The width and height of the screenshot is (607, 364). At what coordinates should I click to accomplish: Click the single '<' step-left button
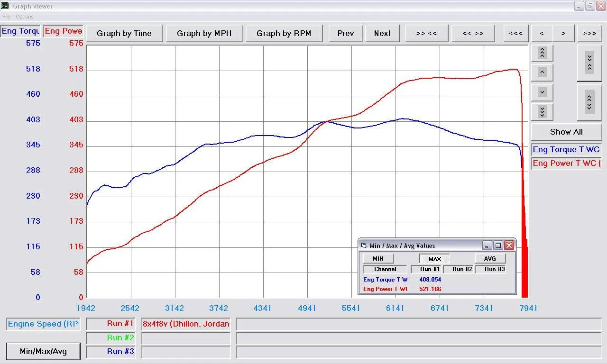point(542,33)
